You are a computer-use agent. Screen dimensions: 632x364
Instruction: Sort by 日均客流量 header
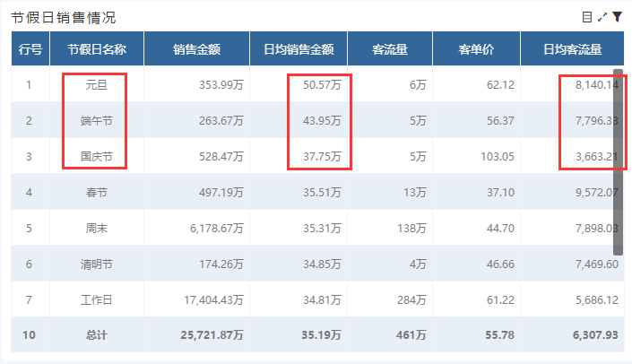572,49
